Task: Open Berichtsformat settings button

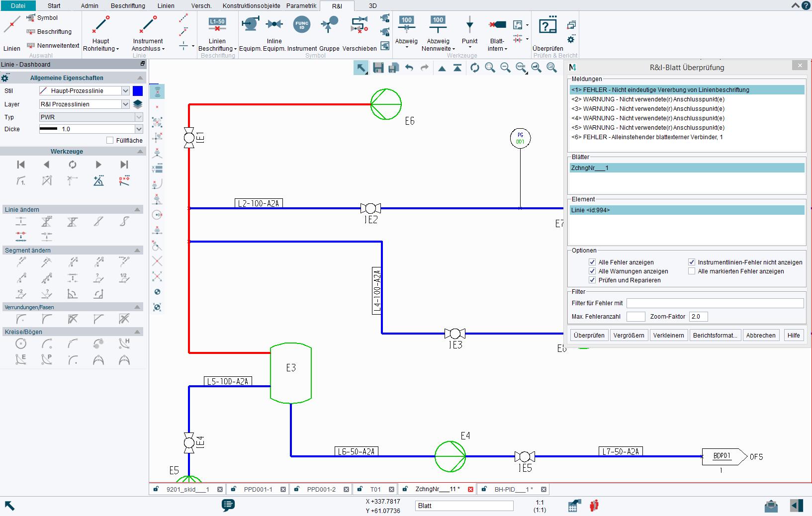Action: coord(715,335)
